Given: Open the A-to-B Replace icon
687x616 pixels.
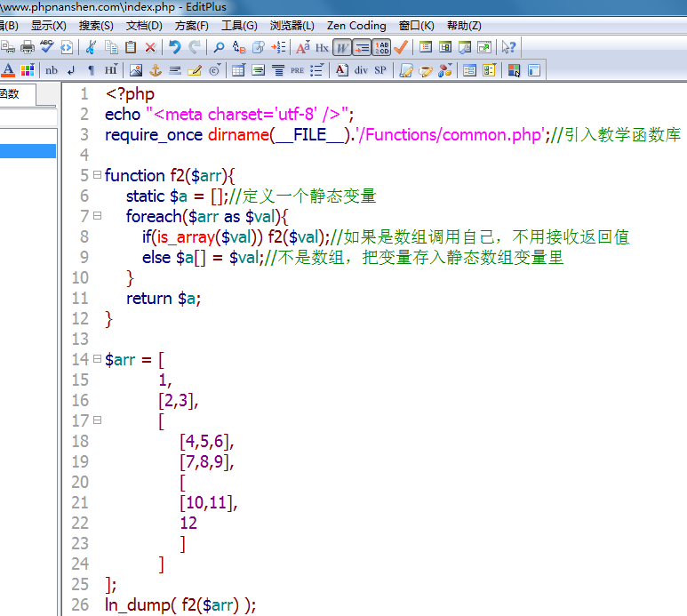Looking at the screenshot, I should coord(239,47).
